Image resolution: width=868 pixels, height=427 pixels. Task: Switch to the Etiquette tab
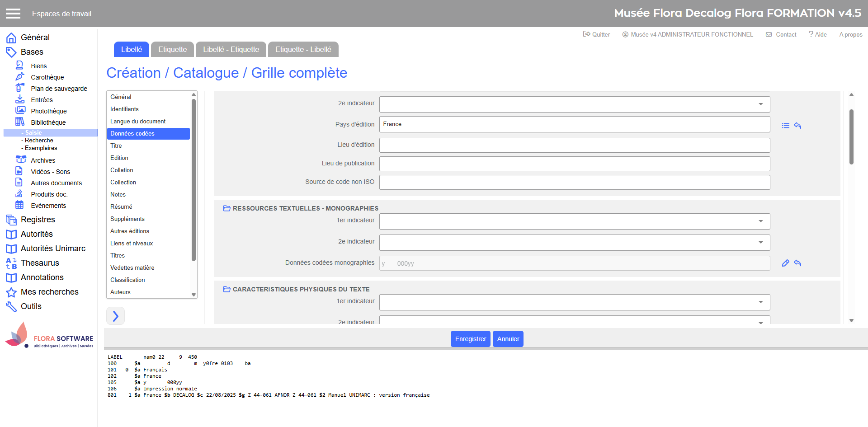(172, 49)
